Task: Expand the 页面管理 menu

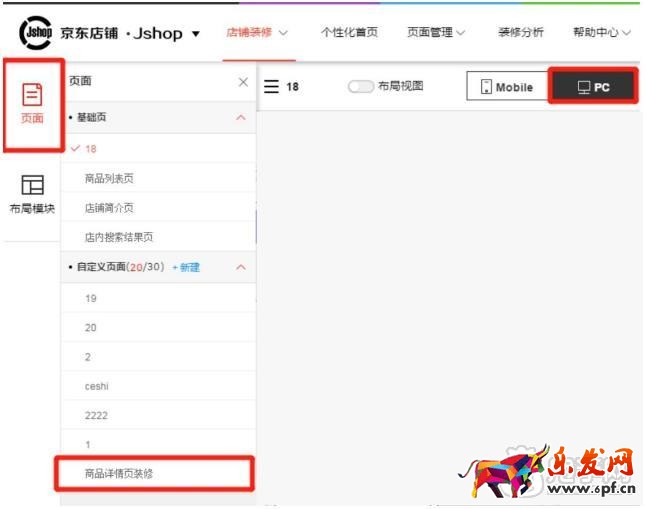Action: (x=436, y=32)
